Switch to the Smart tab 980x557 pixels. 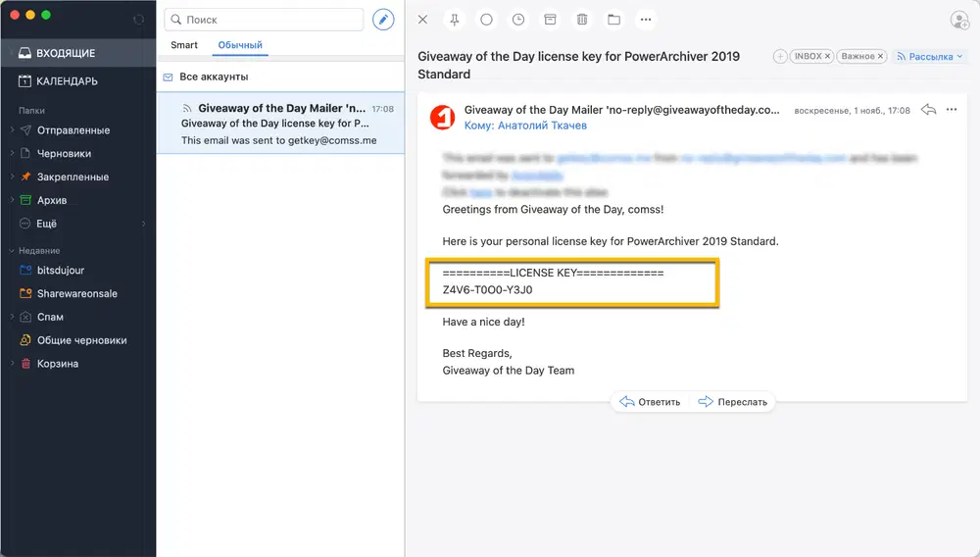(184, 45)
